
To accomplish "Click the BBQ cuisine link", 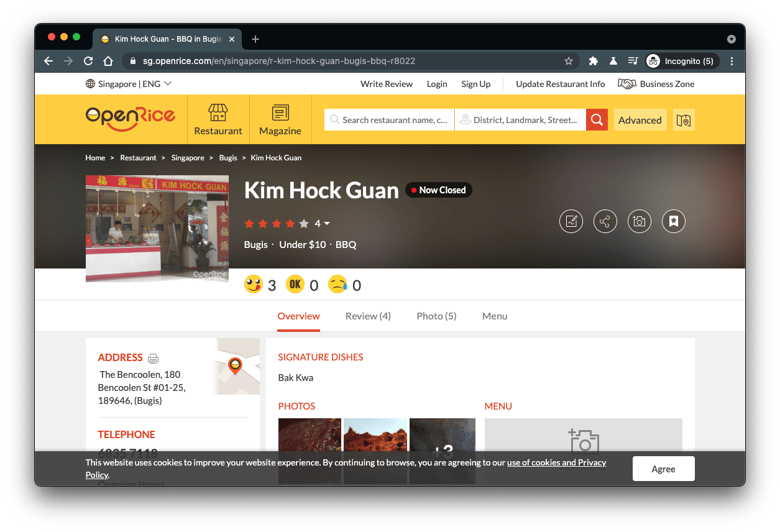I will coord(346,244).
